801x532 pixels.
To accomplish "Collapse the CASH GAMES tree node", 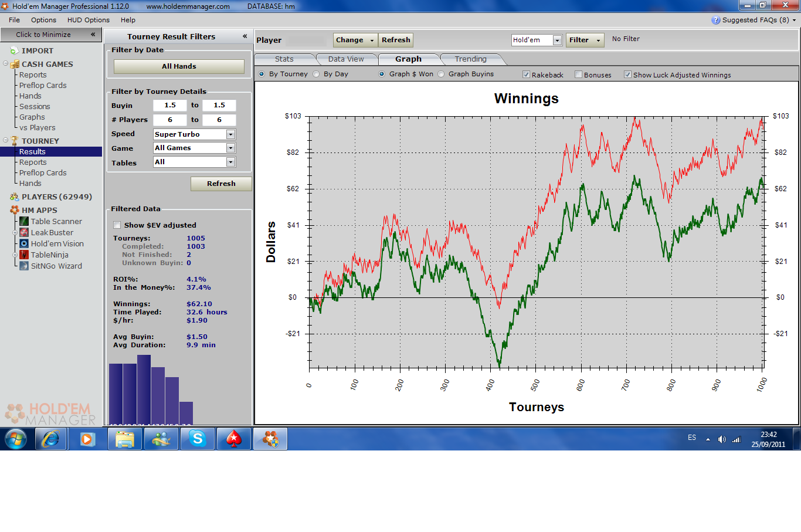I will click(x=5, y=63).
